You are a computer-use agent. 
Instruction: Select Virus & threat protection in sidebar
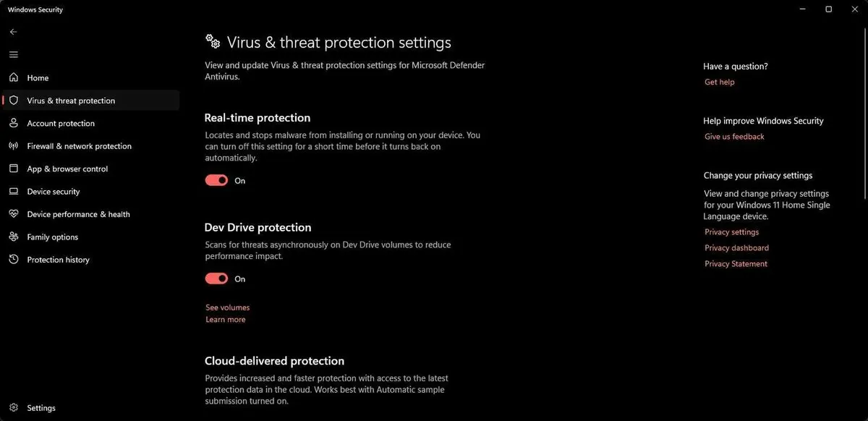tap(71, 101)
